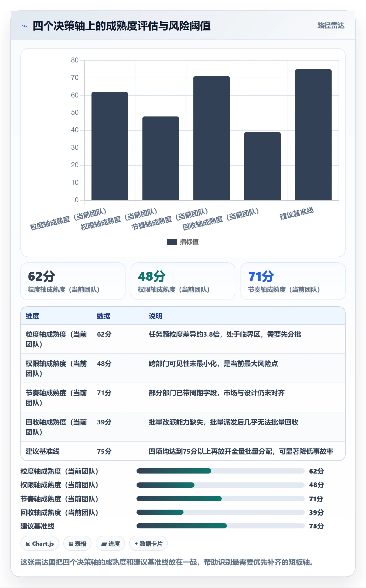366x588 pixels.
Task: Select the 四项均达到75分以上 description cell
Action: [x=241, y=452]
